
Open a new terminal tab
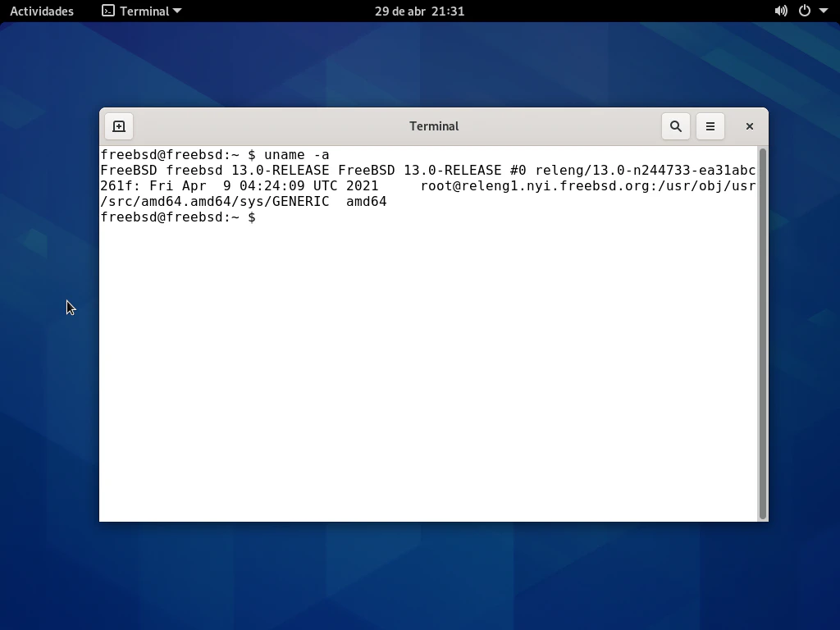[x=119, y=126]
